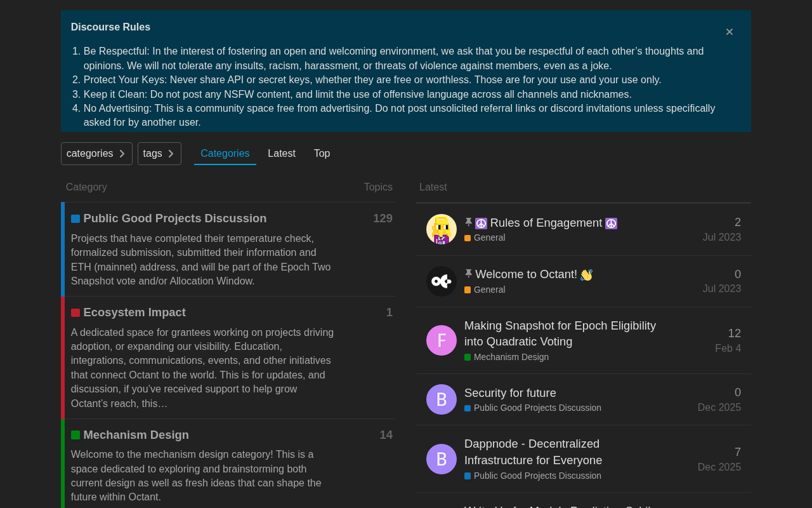The height and width of the screenshot is (508, 812).
Task: Dismiss the Discourse Rules banner
Action: coord(730,32)
